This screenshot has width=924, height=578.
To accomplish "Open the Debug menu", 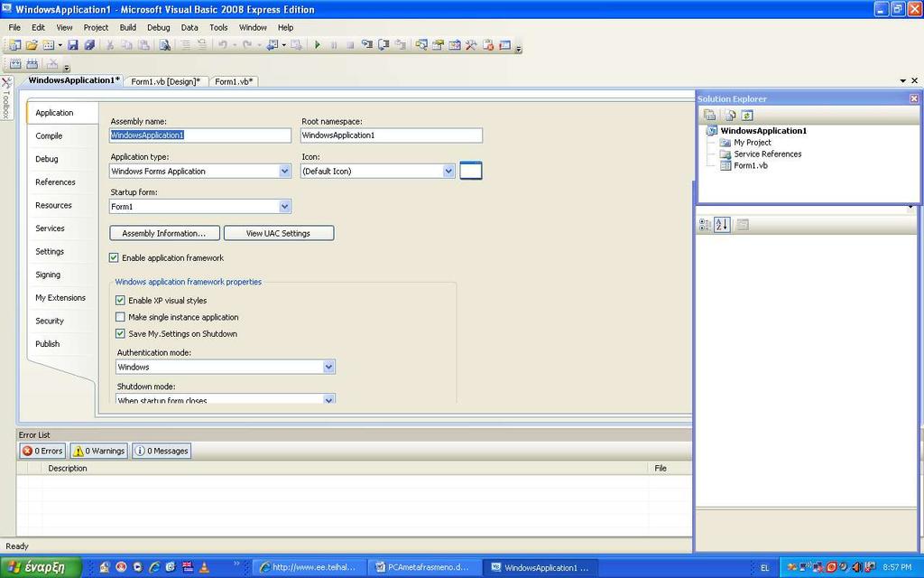I will click(159, 27).
